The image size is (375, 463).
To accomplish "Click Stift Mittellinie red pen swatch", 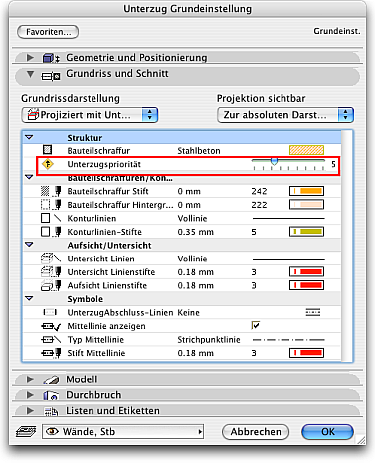I will [x=306, y=353].
